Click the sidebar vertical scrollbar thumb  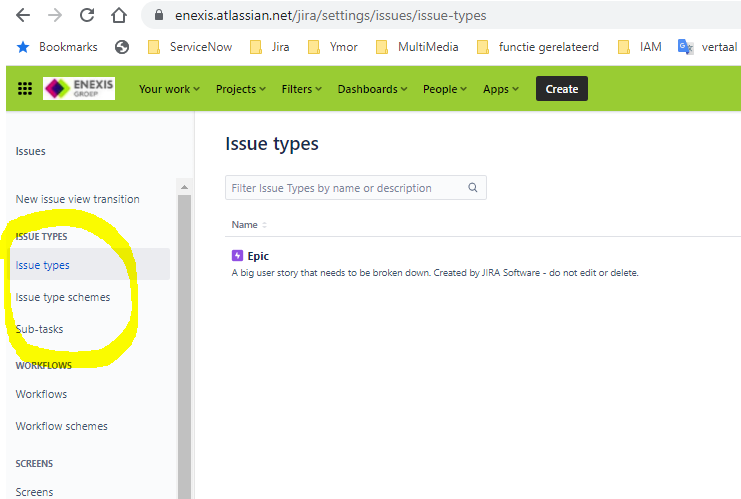coord(184,346)
